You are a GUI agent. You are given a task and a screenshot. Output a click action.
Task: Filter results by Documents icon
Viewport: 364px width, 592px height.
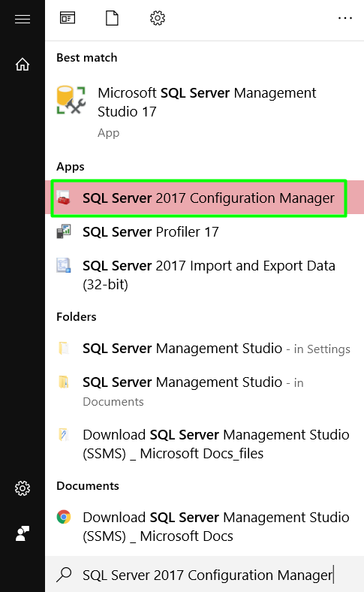[x=112, y=18]
